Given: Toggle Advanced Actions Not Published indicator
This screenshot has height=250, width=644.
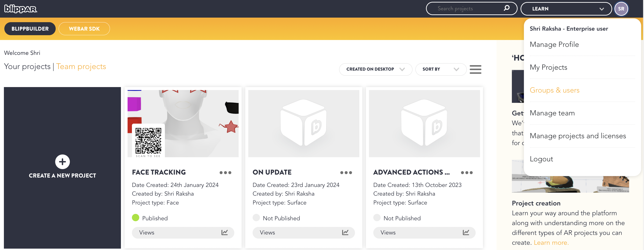Looking at the screenshot, I should pyautogui.click(x=377, y=218).
